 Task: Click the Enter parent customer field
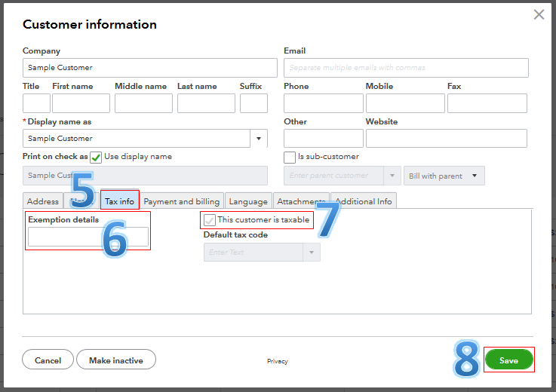tap(333, 176)
